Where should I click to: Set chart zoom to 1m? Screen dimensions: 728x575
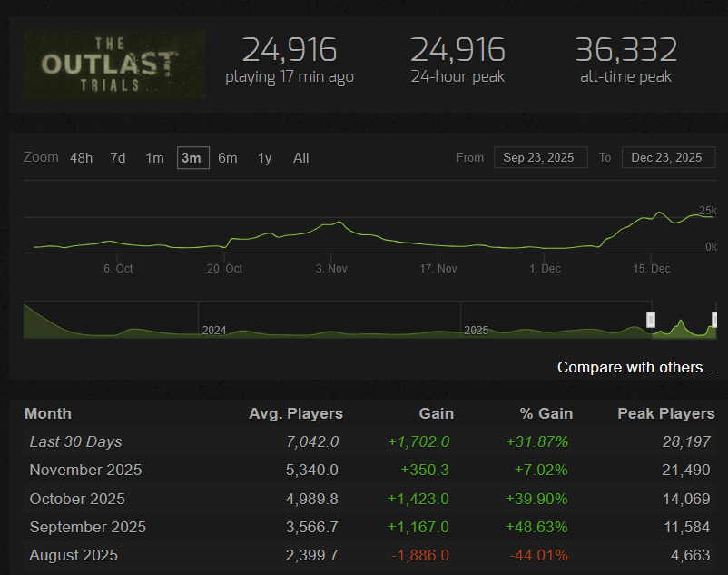(154, 158)
